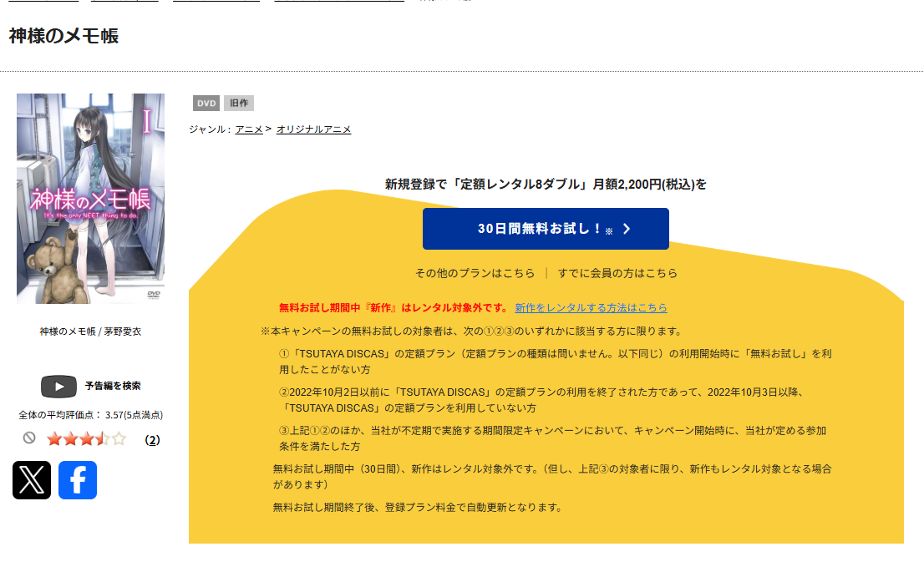
Task: Click the 神様のメモ帳 page heading
Action: click(63, 36)
